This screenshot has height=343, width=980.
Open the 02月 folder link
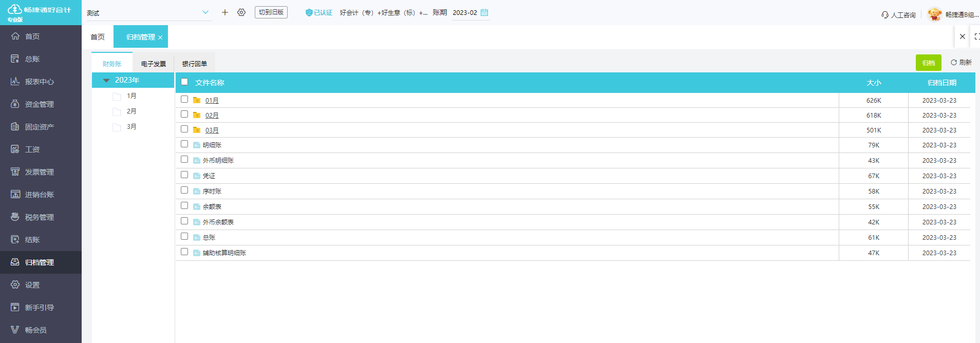[x=212, y=116]
